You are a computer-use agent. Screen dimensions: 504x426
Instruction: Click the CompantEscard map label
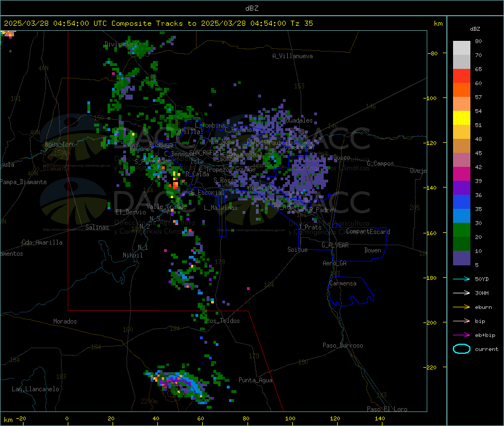coord(368,231)
